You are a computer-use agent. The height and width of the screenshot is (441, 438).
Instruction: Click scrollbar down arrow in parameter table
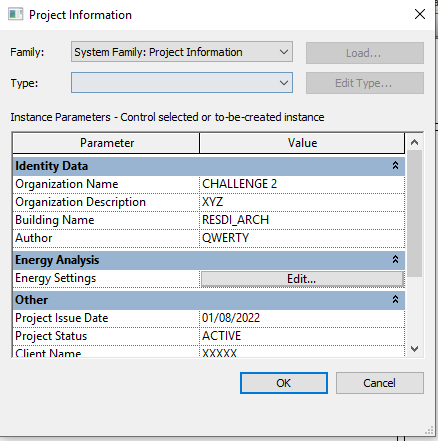point(414,349)
